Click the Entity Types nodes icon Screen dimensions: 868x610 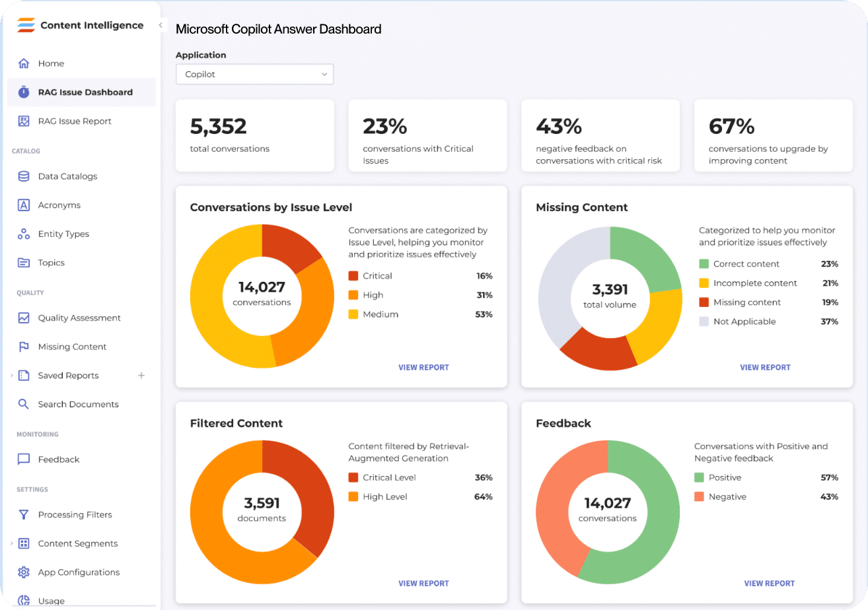coord(24,234)
